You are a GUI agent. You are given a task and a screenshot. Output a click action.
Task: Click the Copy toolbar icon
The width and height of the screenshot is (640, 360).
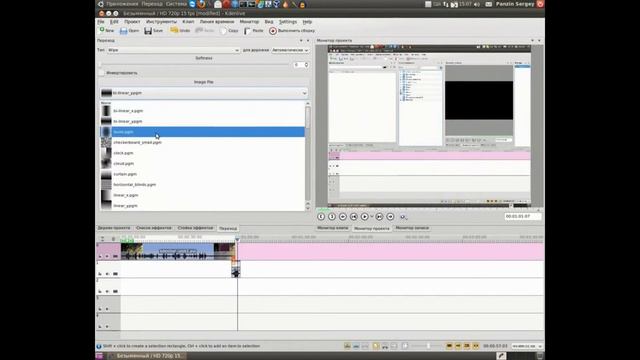point(223,31)
